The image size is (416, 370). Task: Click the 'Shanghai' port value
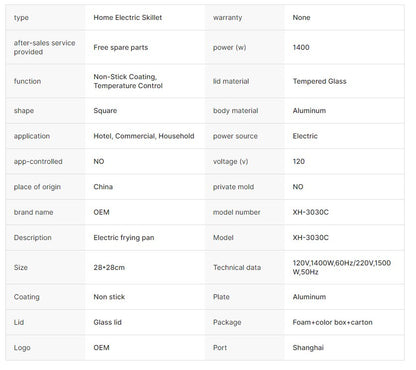point(308,348)
